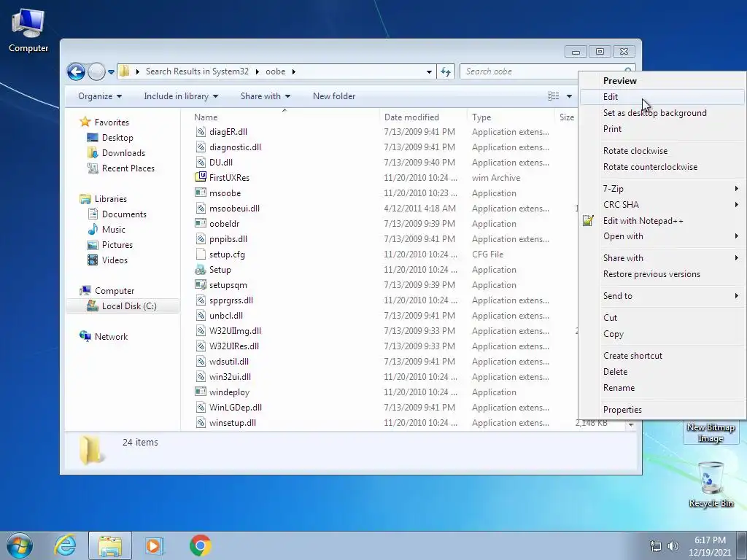This screenshot has width=747, height=560.
Task: Click the New folder button
Action: point(334,96)
